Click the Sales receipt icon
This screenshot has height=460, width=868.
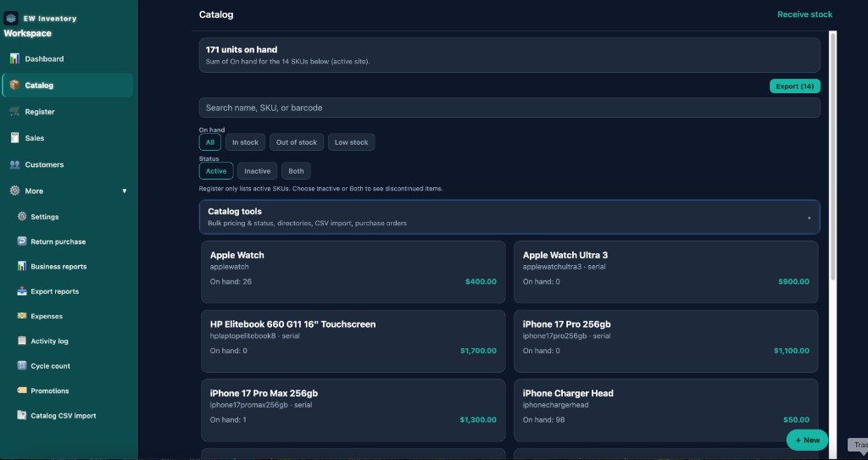15,138
